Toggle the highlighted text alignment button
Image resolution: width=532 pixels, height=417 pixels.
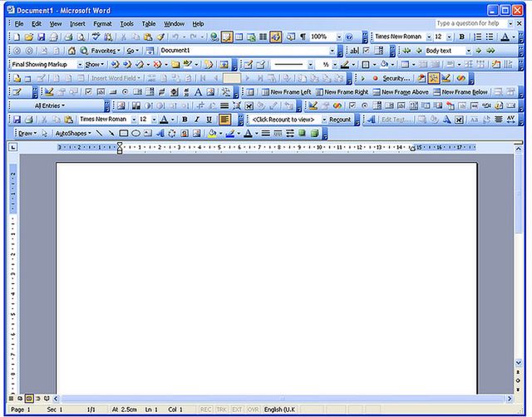click(224, 120)
